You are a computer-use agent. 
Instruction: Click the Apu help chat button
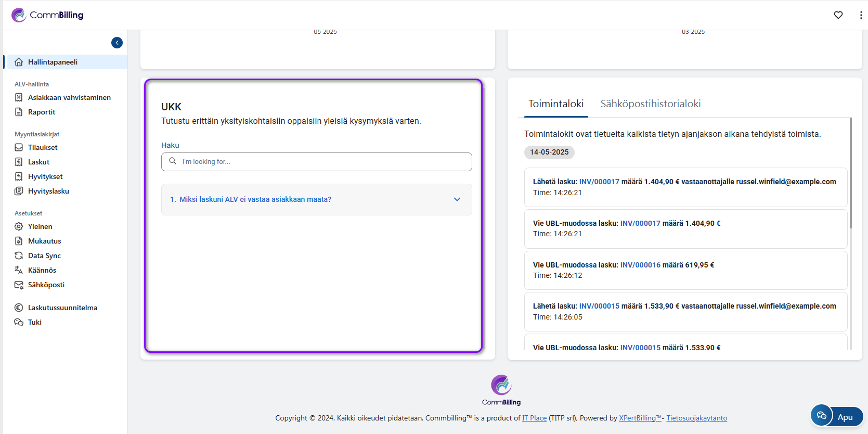(836, 416)
